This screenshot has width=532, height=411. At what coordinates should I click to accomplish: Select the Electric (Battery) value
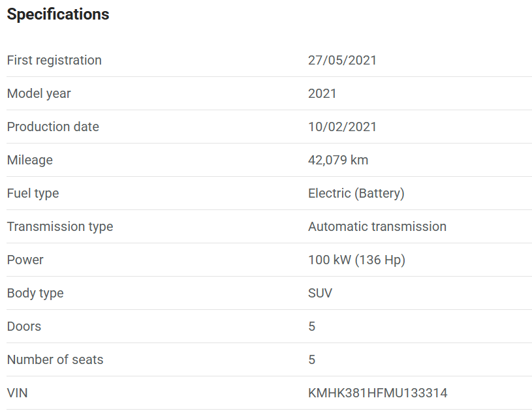pyautogui.click(x=356, y=193)
